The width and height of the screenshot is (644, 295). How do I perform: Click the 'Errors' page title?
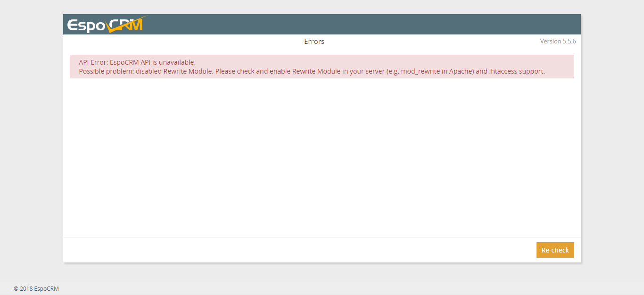point(314,42)
